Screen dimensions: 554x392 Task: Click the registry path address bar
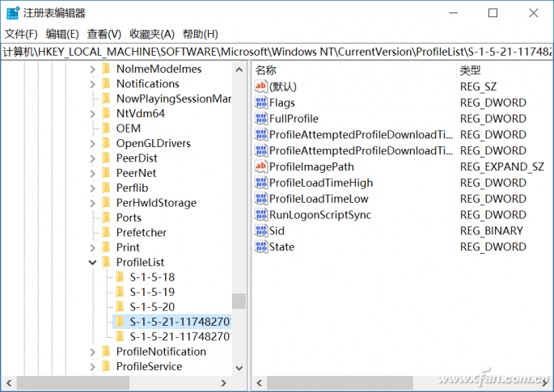point(277,52)
